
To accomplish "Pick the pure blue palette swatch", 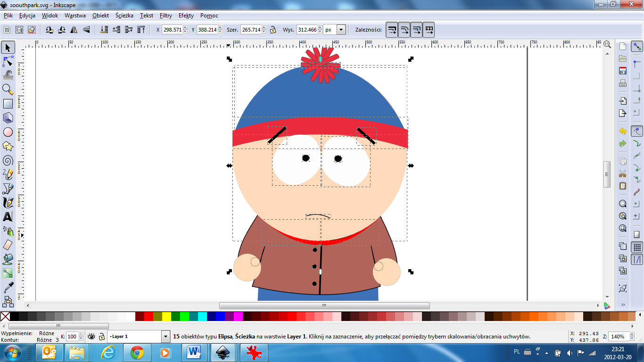I will (x=220, y=316).
